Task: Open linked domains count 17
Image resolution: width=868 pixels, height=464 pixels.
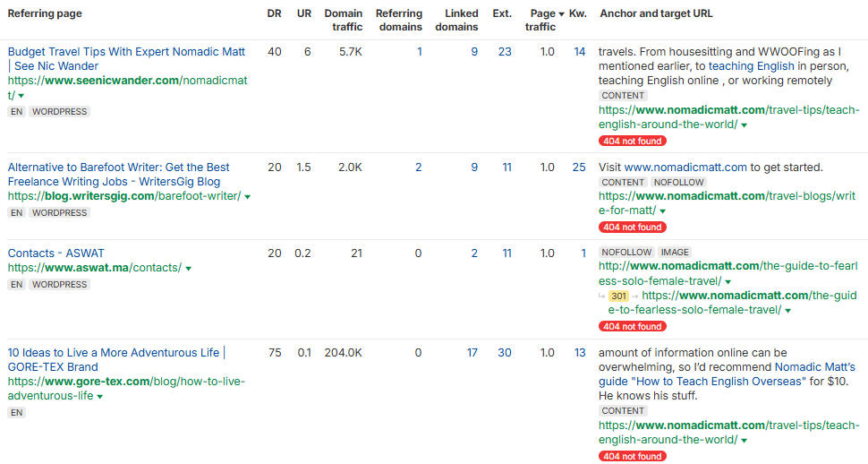Action: point(472,353)
